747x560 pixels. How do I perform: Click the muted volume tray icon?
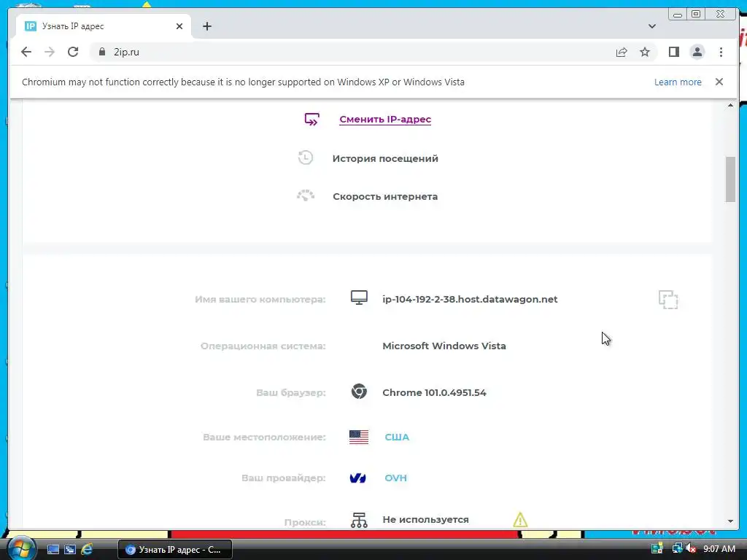point(690,549)
